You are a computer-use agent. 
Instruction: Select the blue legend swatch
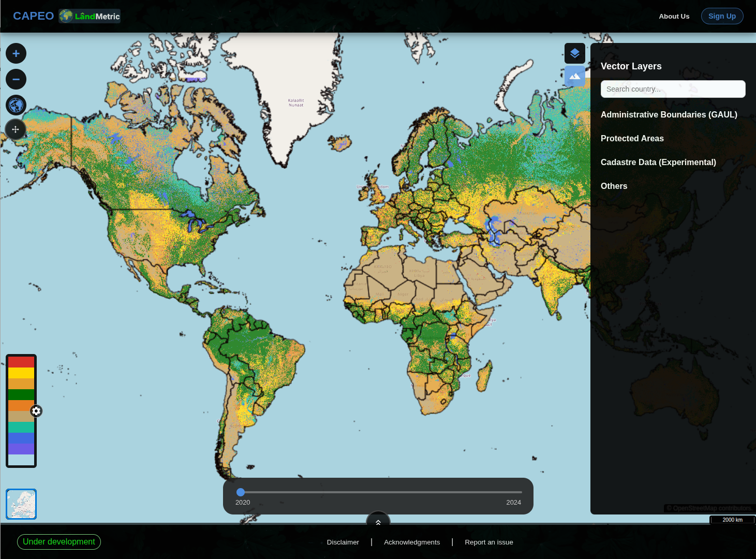point(21,438)
